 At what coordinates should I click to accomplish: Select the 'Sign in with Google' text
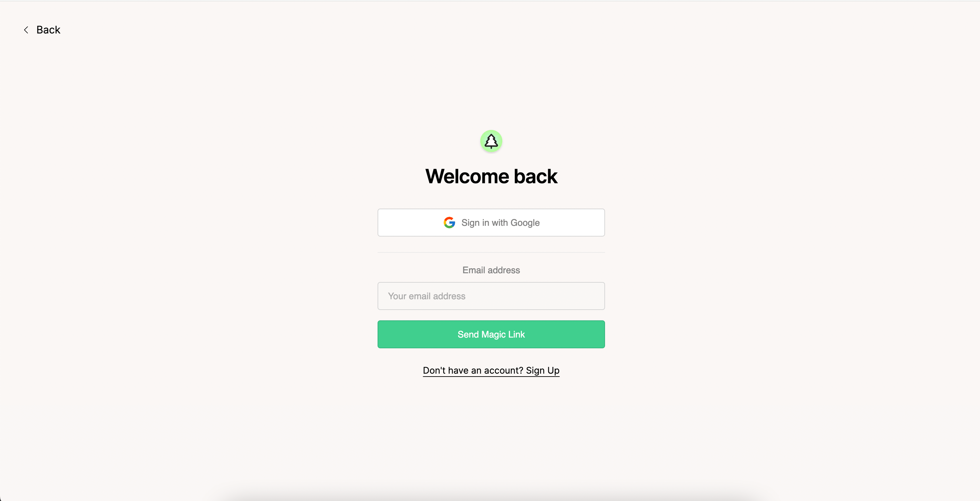pyautogui.click(x=500, y=223)
